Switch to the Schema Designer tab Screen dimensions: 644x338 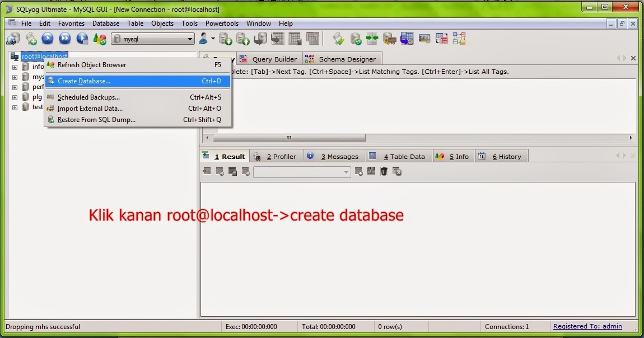pyautogui.click(x=343, y=59)
